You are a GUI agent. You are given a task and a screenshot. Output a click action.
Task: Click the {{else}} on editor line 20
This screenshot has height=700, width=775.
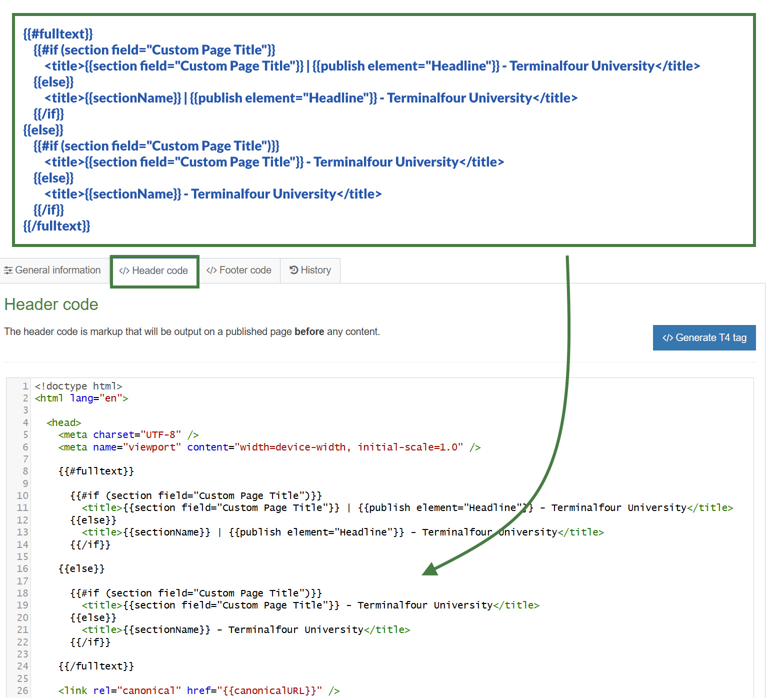[93, 617]
